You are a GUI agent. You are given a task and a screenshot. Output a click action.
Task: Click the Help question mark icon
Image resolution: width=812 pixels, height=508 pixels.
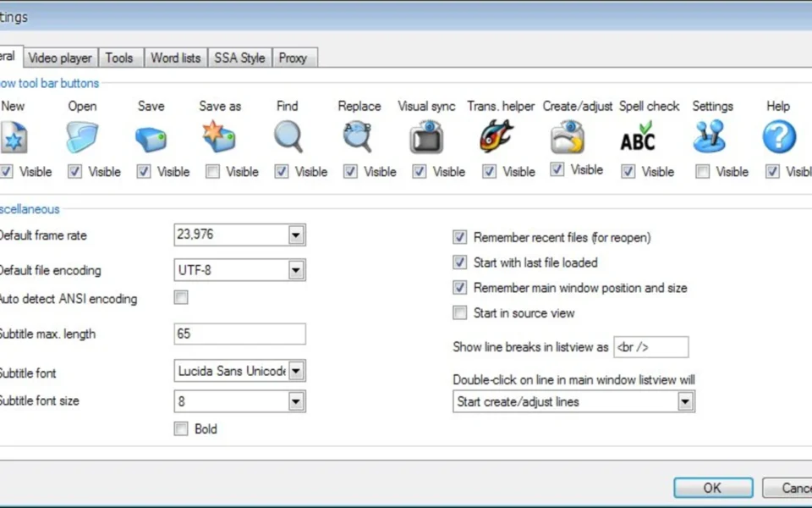(779, 137)
